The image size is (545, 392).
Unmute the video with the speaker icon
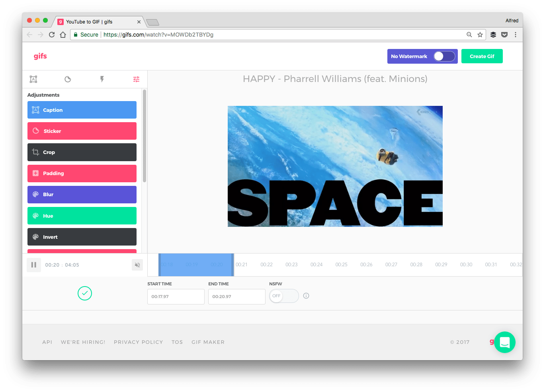click(137, 265)
